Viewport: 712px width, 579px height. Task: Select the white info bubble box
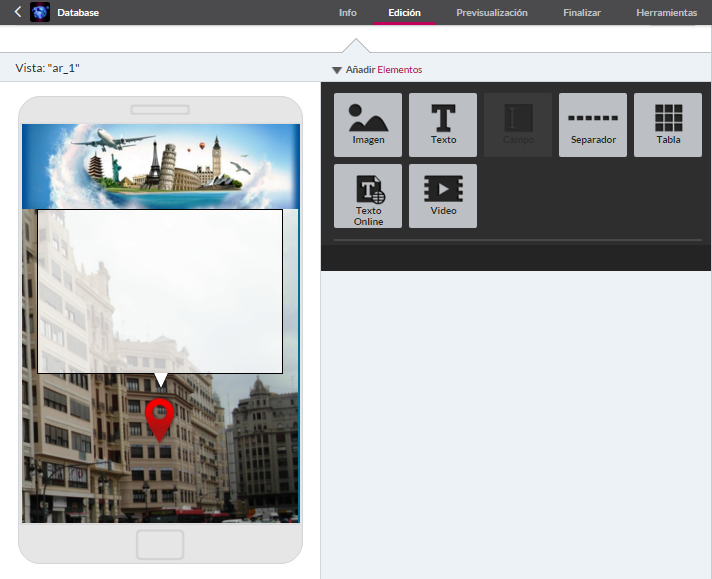160,291
